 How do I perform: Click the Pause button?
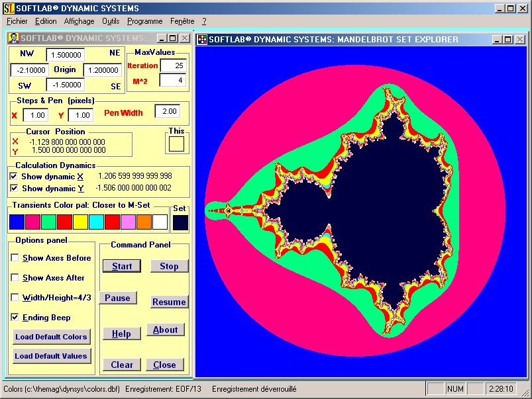click(118, 298)
